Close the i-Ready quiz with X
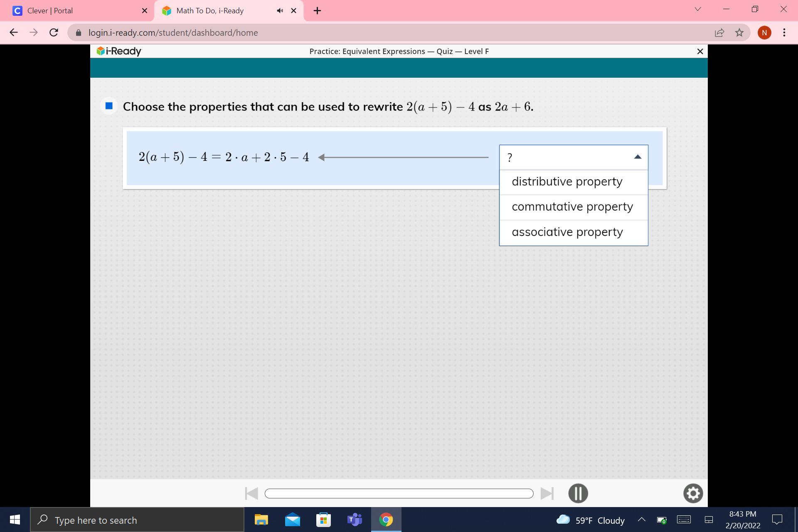The height and width of the screenshot is (532, 798). click(700, 51)
